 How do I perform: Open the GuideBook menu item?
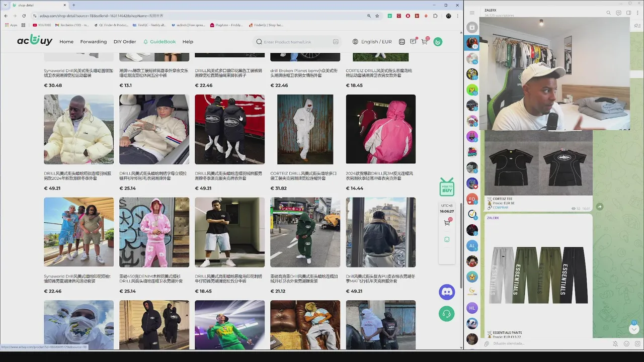pos(159,42)
